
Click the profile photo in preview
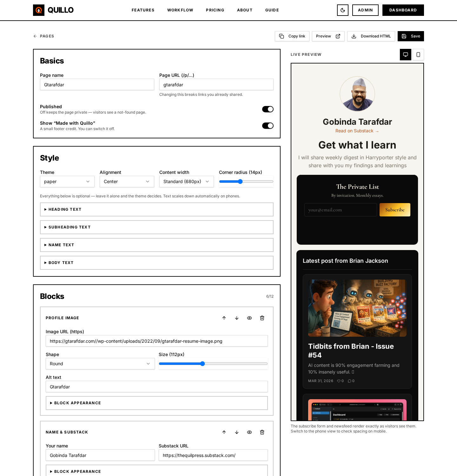click(357, 94)
